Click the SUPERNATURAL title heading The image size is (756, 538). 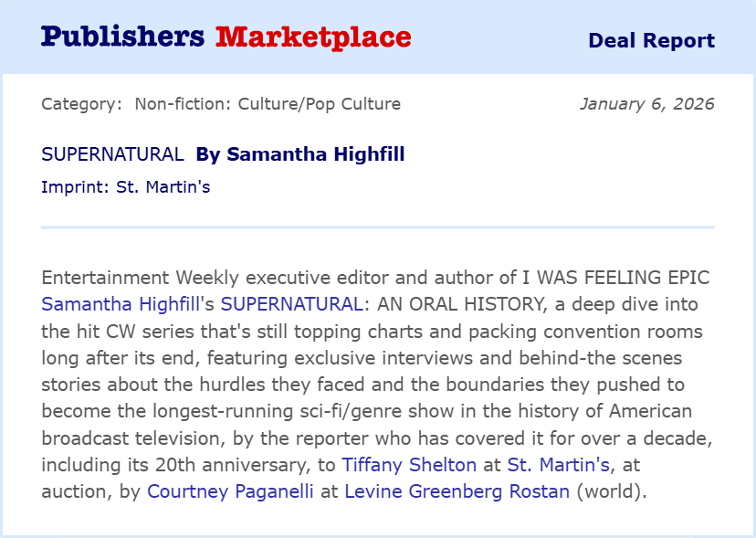[x=112, y=154]
